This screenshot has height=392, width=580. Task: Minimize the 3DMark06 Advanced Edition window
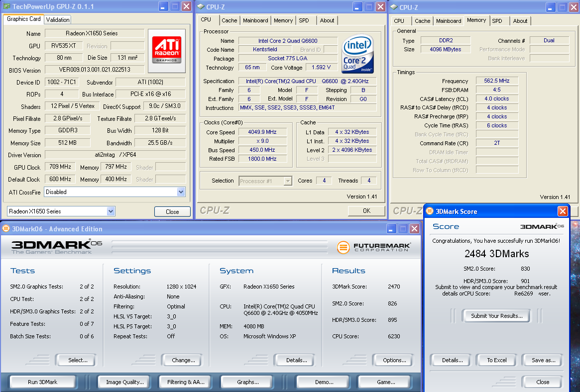point(391,229)
